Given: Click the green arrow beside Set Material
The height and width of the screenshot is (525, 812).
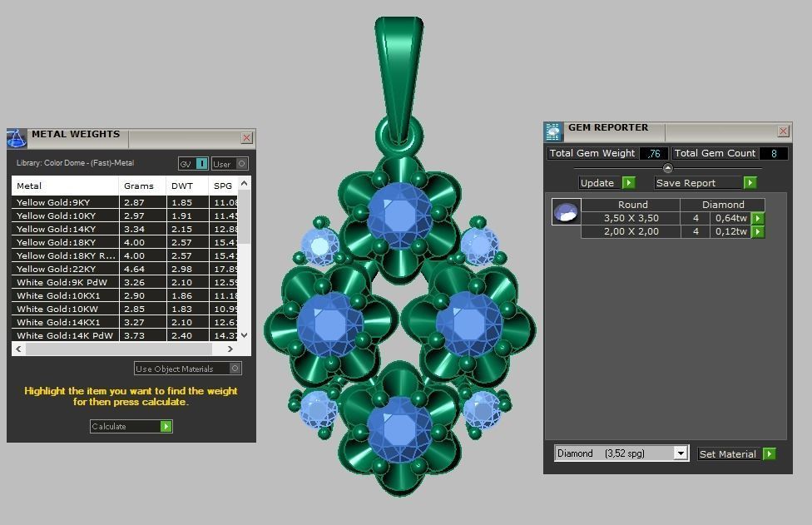Looking at the screenshot, I should coord(769,453).
